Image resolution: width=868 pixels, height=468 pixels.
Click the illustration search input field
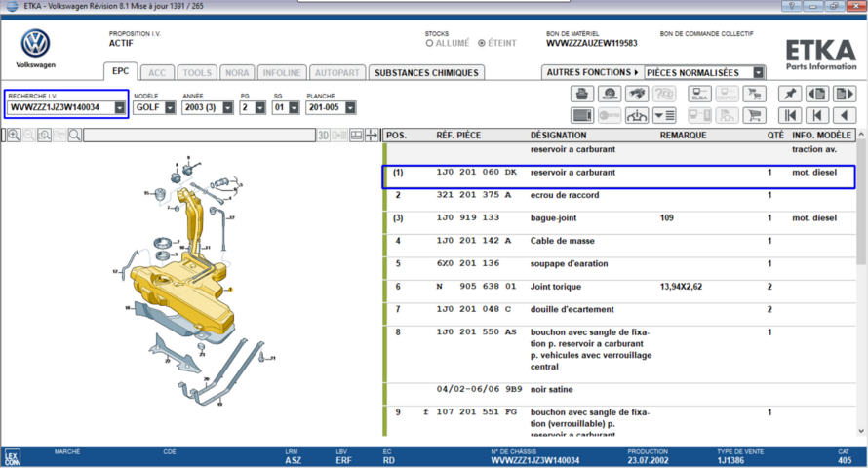tap(199, 135)
